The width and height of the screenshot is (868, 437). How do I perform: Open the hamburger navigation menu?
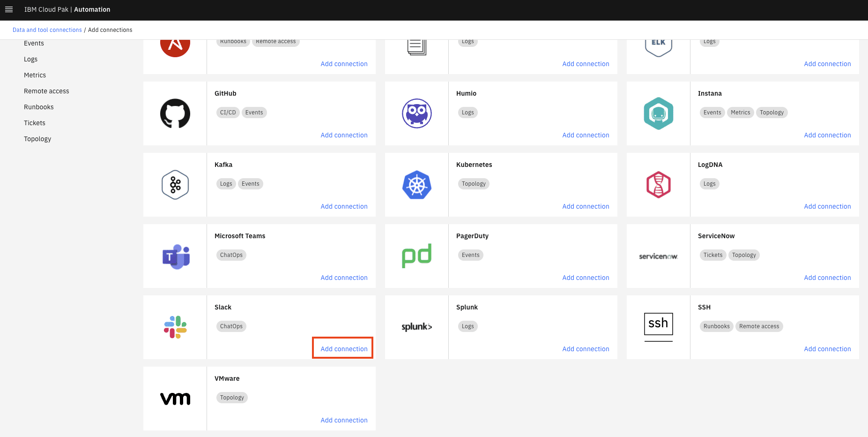(x=9, y=9)
